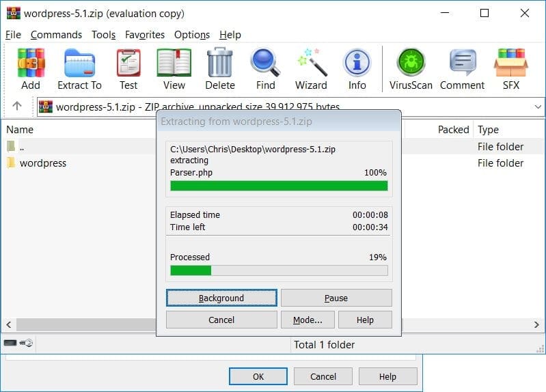Screen dimensions: 546x392
Task: Click the address bar archive path field
Action: [x=290, y=107]
